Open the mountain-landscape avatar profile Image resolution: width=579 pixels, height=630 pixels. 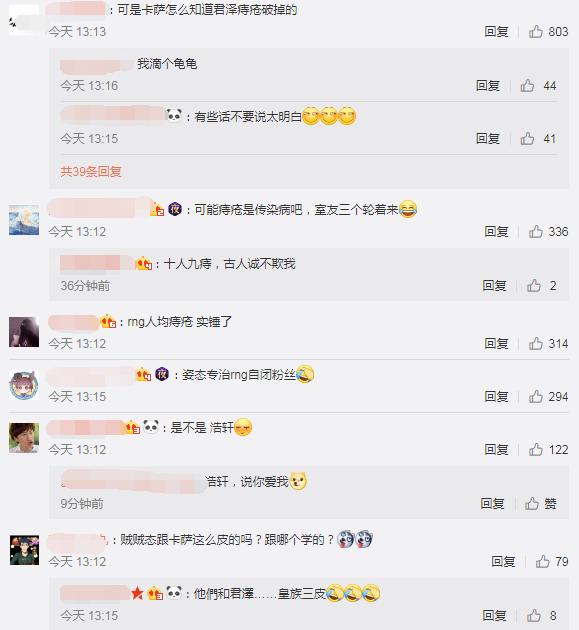pyautogui.click(x=24, y=220)
